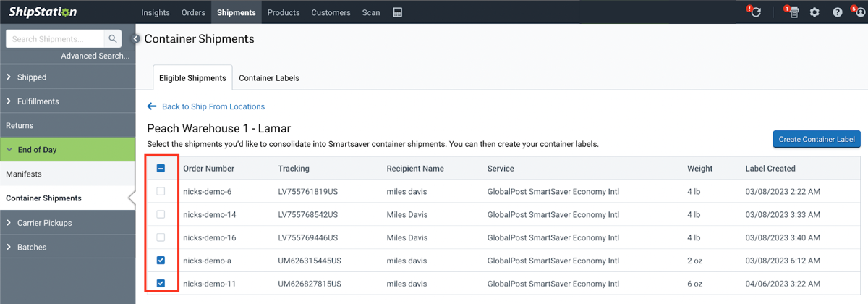Open the Shipments menu

[236, 12]
